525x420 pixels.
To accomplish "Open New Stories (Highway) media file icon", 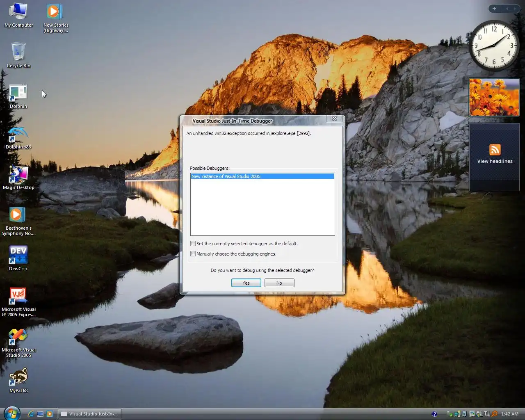I will click(56, 18).
